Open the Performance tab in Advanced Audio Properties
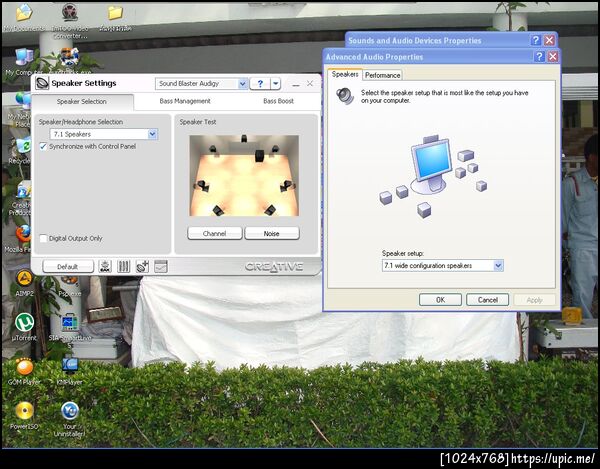This screenshot has width=600, height=469. [x=382, y=75]
